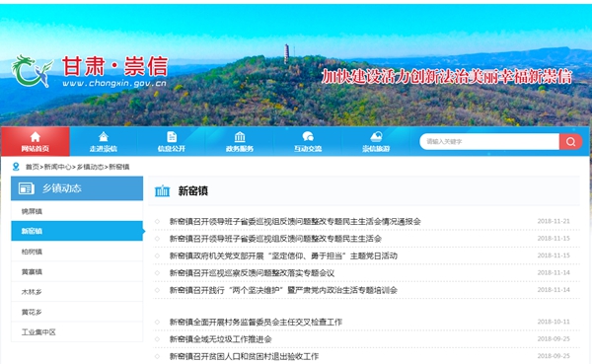Open the 走进崇信 menu label
Viewport: 592px width, 364px height.
click(x=104, y=148)
